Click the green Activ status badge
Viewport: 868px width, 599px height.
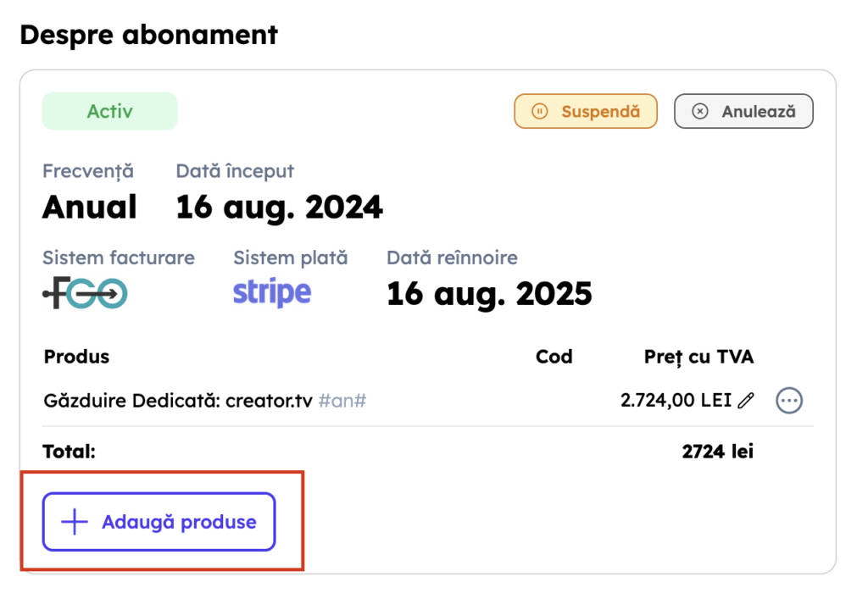point(109,111)
